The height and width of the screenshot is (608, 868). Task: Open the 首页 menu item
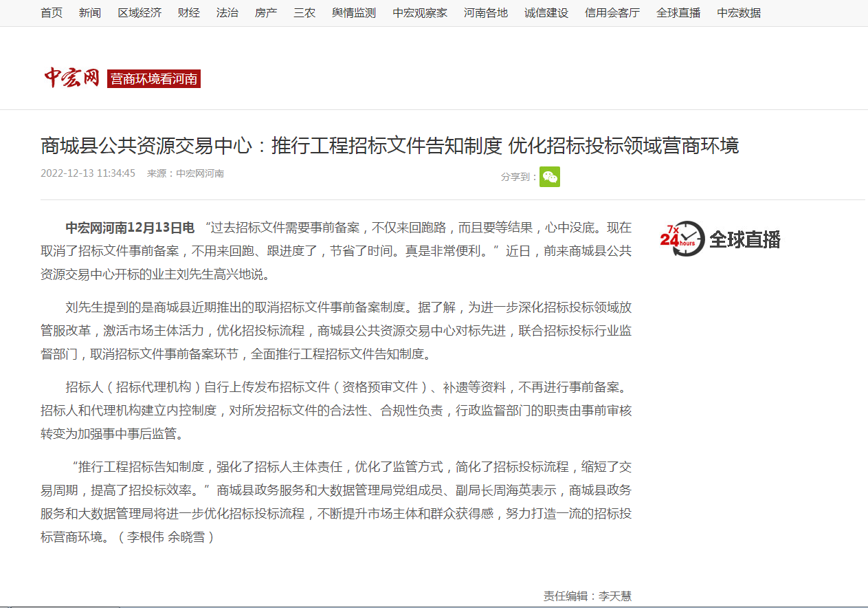52,13
